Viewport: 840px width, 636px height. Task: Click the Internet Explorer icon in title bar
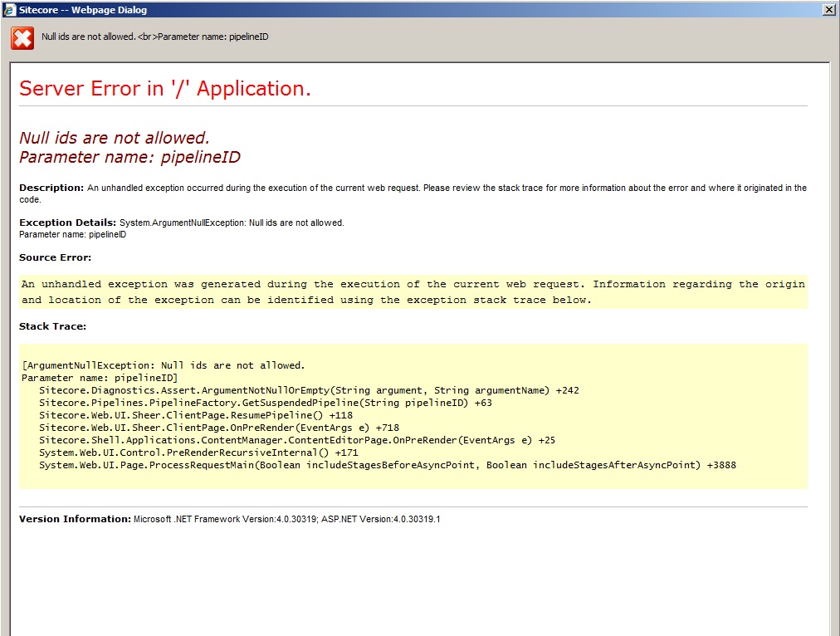(10, 10)
